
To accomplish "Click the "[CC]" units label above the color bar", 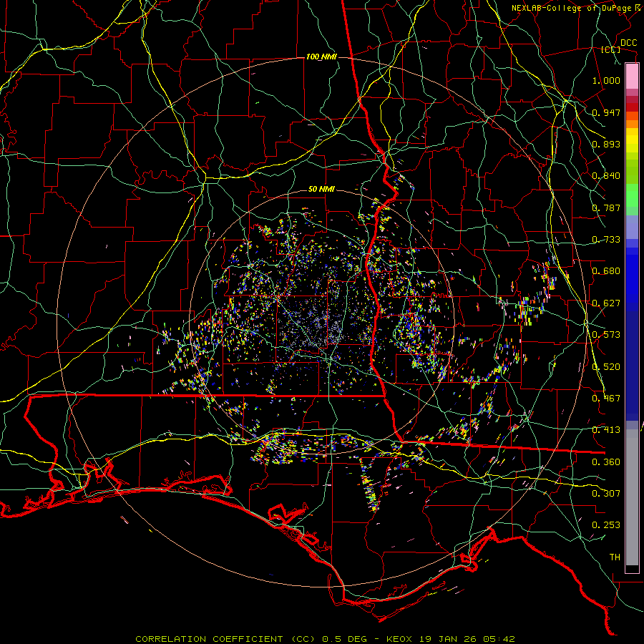I will pos(611,49).
